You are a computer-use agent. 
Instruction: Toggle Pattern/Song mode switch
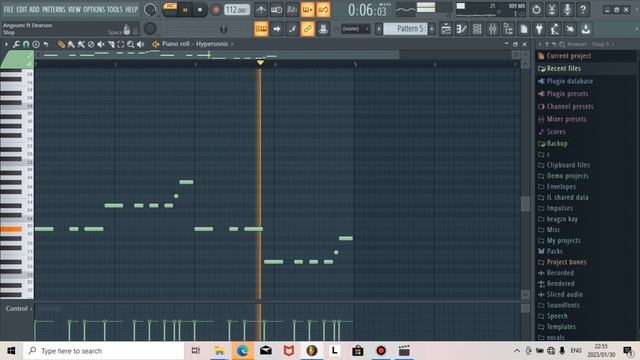(170, 9)
